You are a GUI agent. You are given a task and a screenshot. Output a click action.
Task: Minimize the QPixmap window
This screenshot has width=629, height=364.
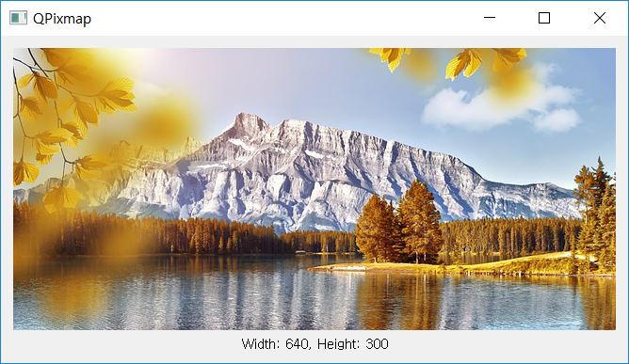pyautogui.click(x=490, y=18)
